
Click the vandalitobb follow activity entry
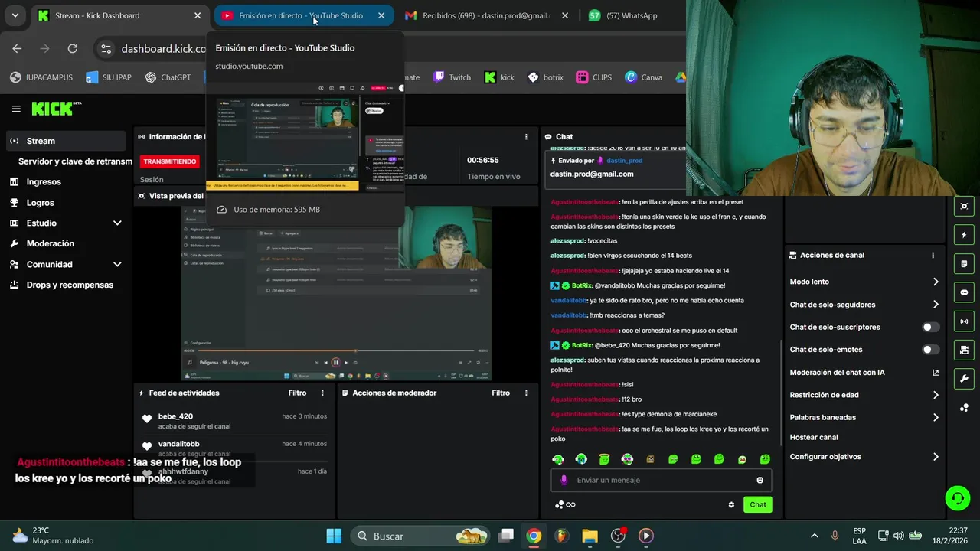pyautogui.click(x=234, y=448)
